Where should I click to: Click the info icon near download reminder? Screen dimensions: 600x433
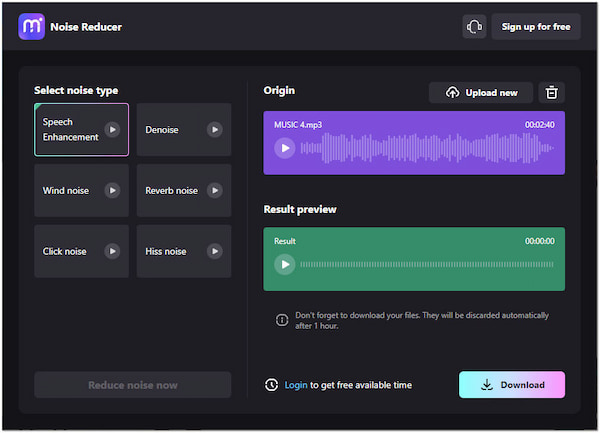282,320
